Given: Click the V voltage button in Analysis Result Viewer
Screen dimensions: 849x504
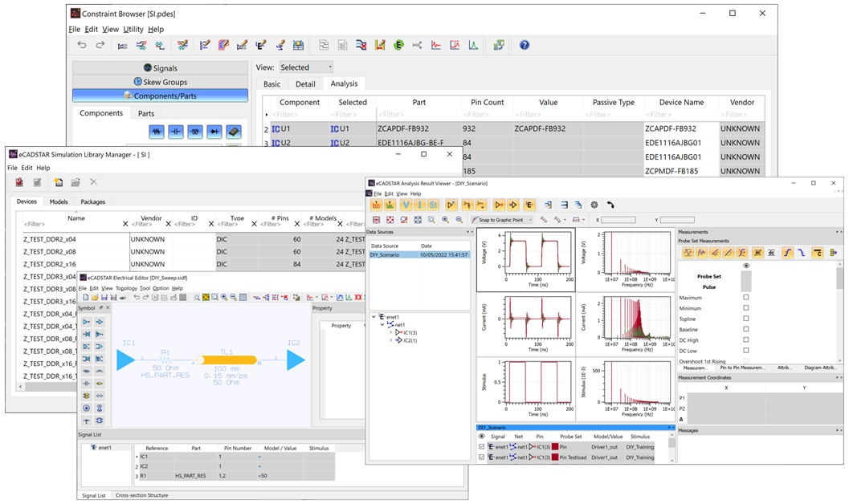Looking at the screenshot, I should pyautogui.click(x=406, y=205).
